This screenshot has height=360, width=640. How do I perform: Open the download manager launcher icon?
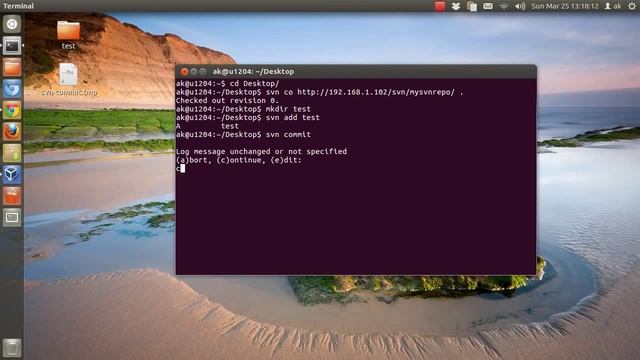click(x=12, y=153)
